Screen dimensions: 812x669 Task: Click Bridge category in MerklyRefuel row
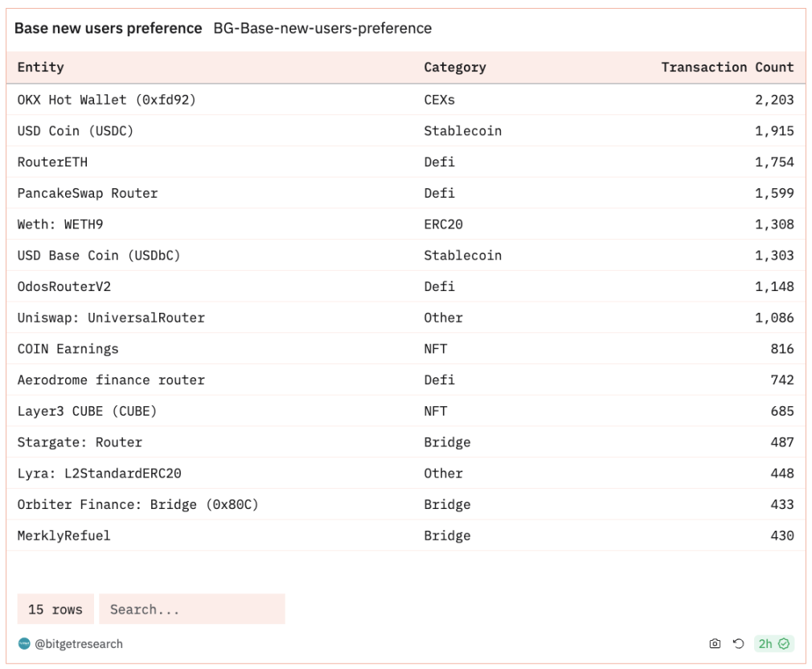[447, 536]
